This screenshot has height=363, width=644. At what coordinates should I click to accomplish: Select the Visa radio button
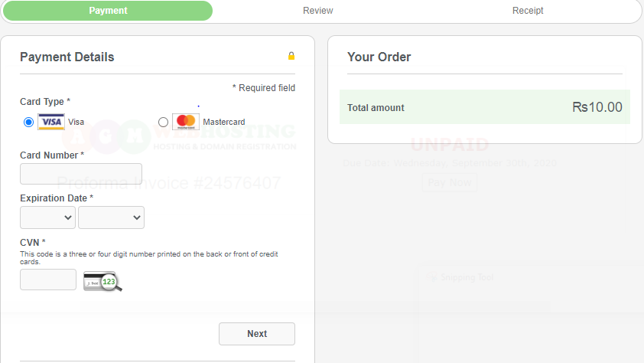pyautogui.click(x=28, y=122)
